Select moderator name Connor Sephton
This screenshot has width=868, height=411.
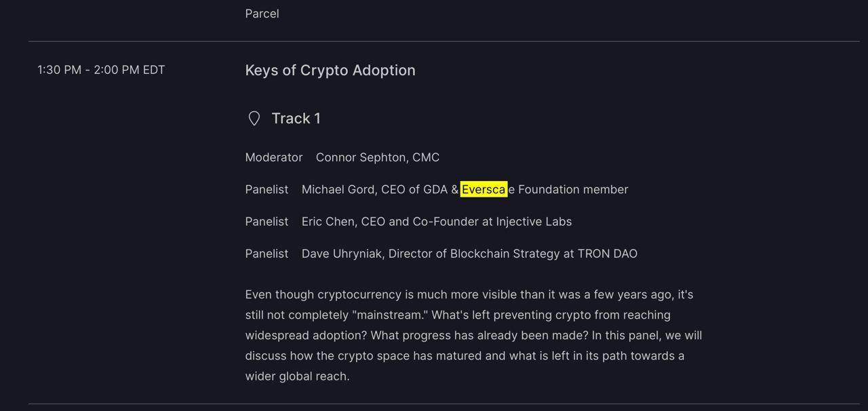click(361, 157)
